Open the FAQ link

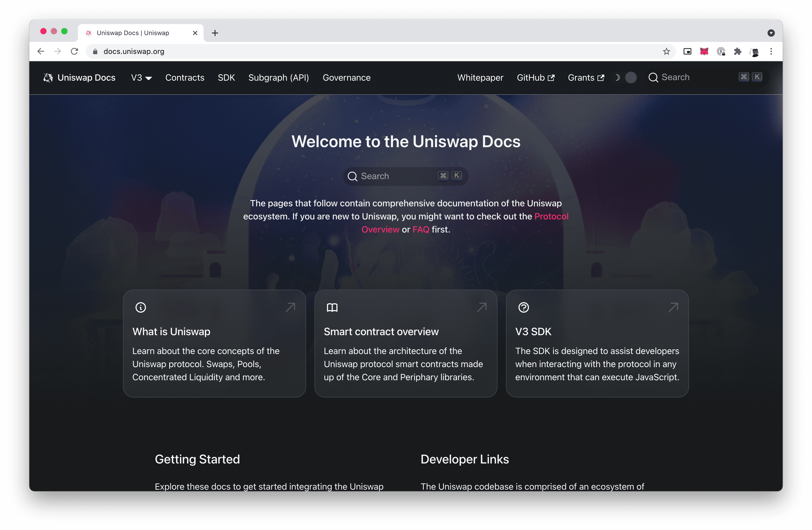(x=421, y=229)
